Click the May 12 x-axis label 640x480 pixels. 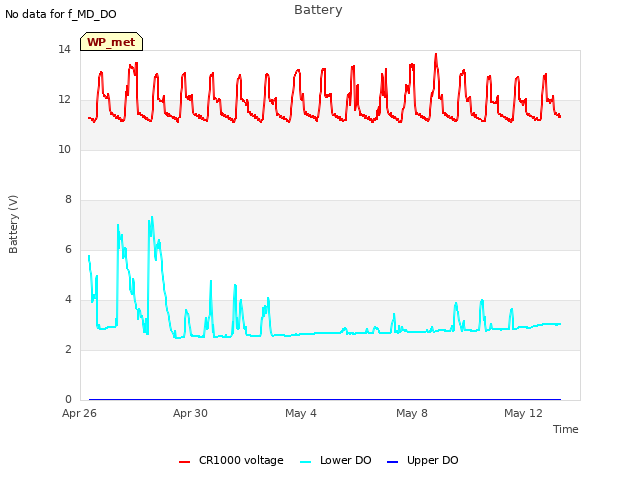coord(523,413)
